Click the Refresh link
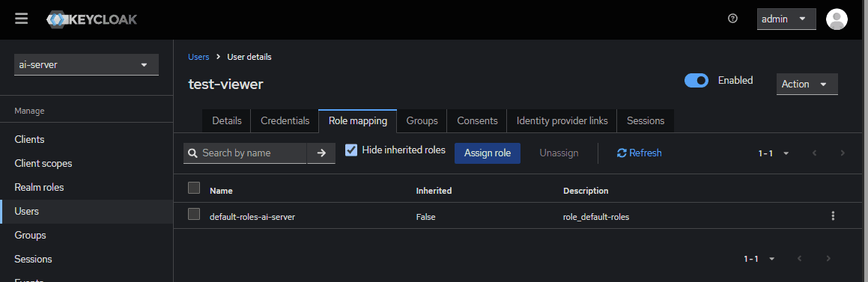Image resolution: width=868 pixels, height=282 pixels. [640, 153]
